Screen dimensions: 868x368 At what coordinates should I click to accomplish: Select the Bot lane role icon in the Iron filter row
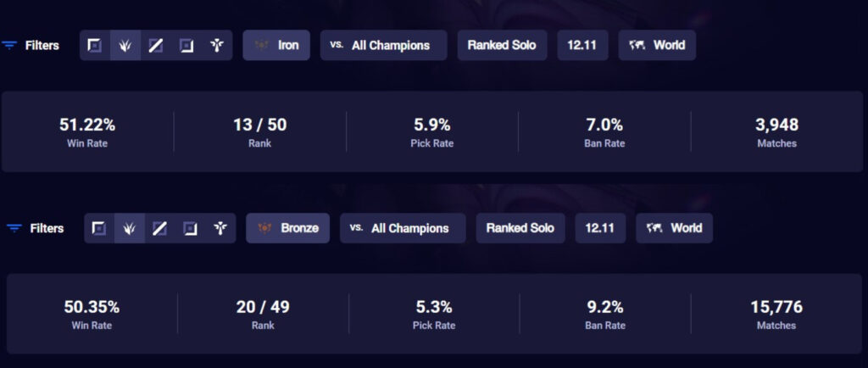(186, 46)
